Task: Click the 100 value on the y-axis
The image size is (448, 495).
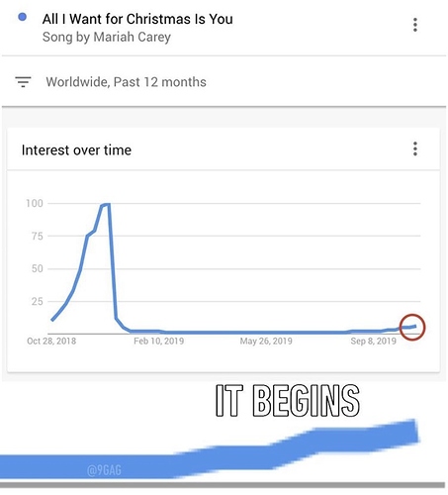Action: click(x=35, y=203)
